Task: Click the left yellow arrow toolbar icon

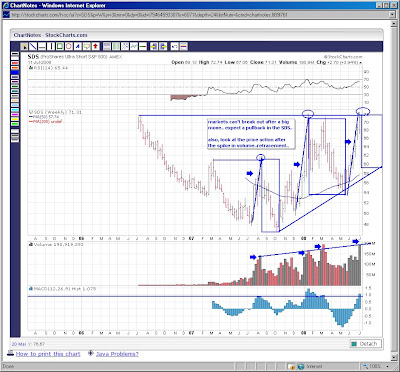Action: pyautogui.click(x=154, y=46)
